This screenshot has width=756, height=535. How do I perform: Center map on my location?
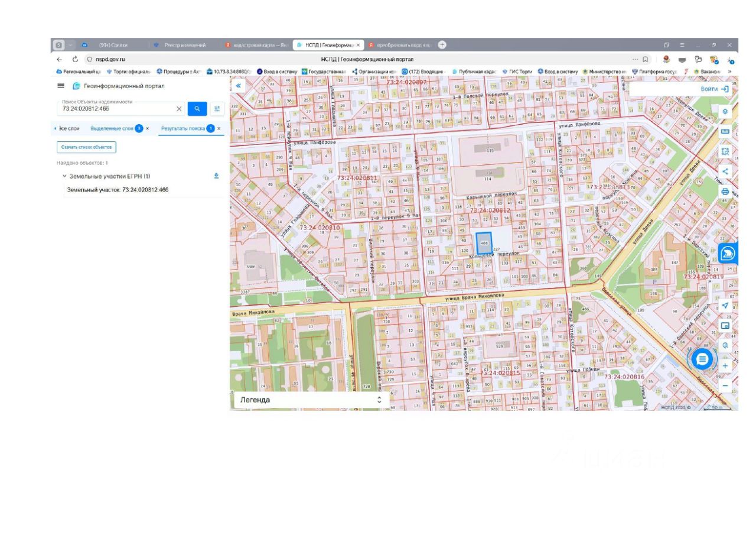(725, 305)
